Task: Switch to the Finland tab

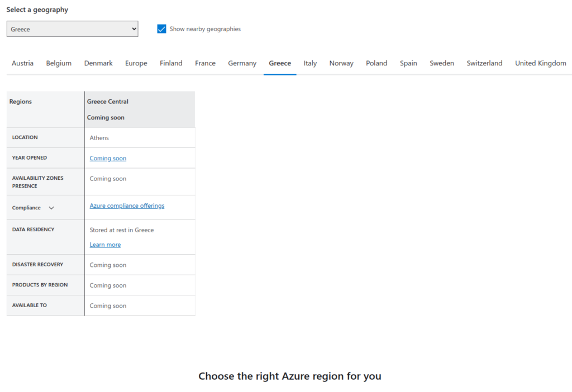Action: (171, 63)
